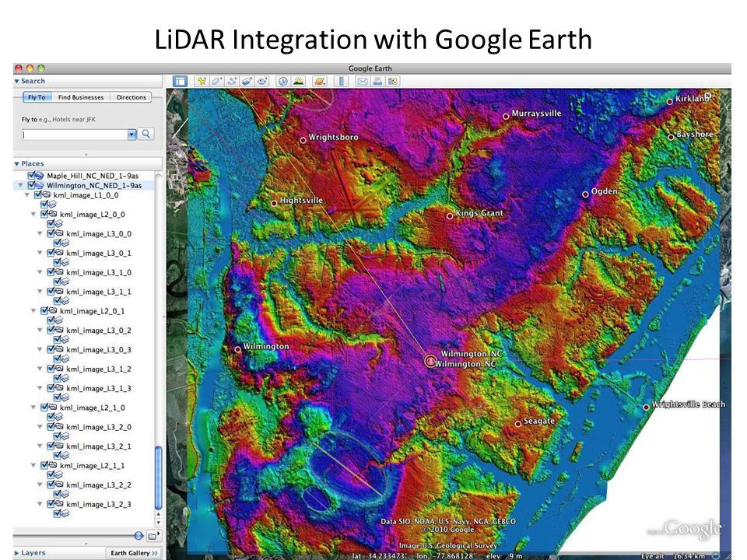Screen dimensions: 747x560
Task: Click the View in Google Maps icon
Action: tap(392, 82)
